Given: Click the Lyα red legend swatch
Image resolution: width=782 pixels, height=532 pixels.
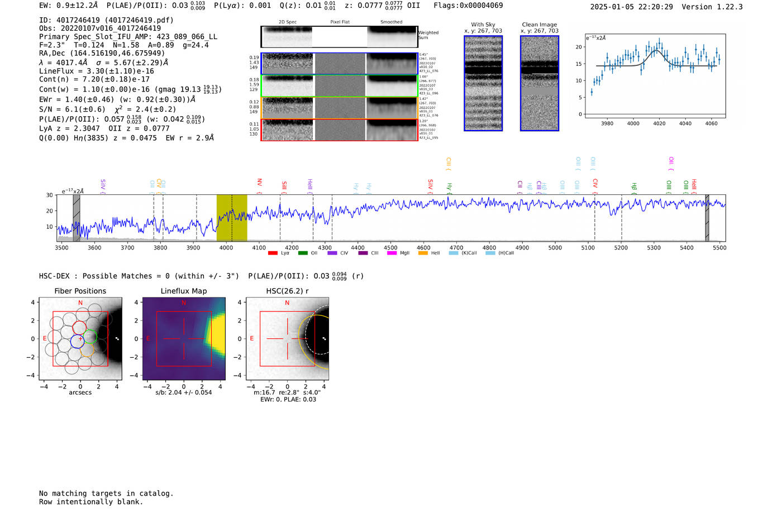Looking at the screenshot, I should (273, 253).
